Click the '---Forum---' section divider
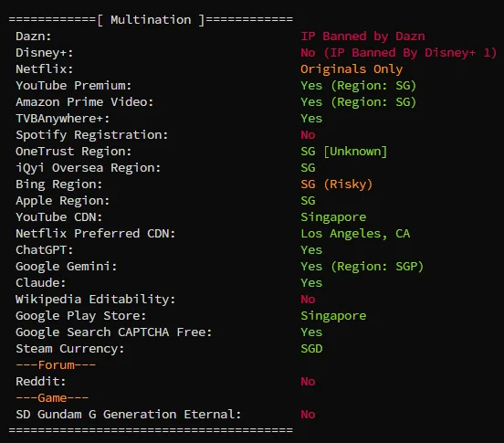Screen dimensions: 504x443 click(56, 365)
